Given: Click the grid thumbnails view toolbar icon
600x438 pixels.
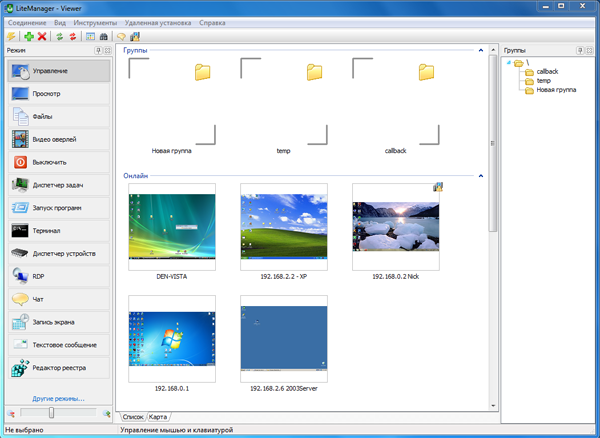Looking at the screenshot, I should point(90,36).
